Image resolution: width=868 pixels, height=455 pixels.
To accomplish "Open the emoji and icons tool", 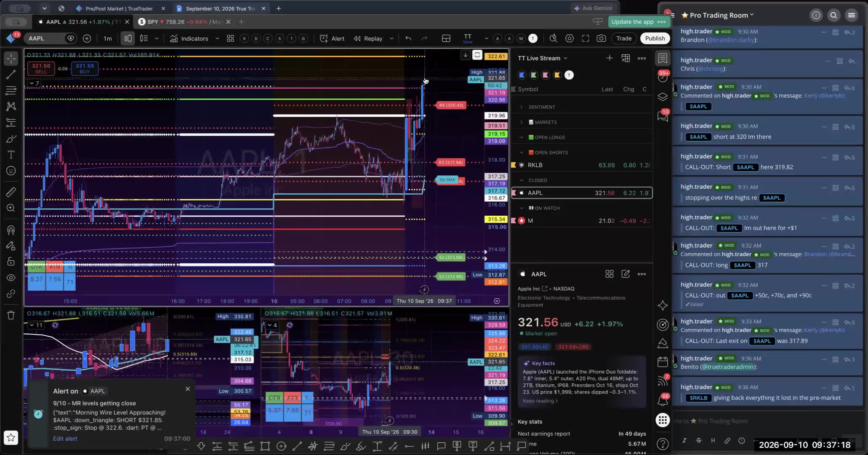I will point(11,171).
